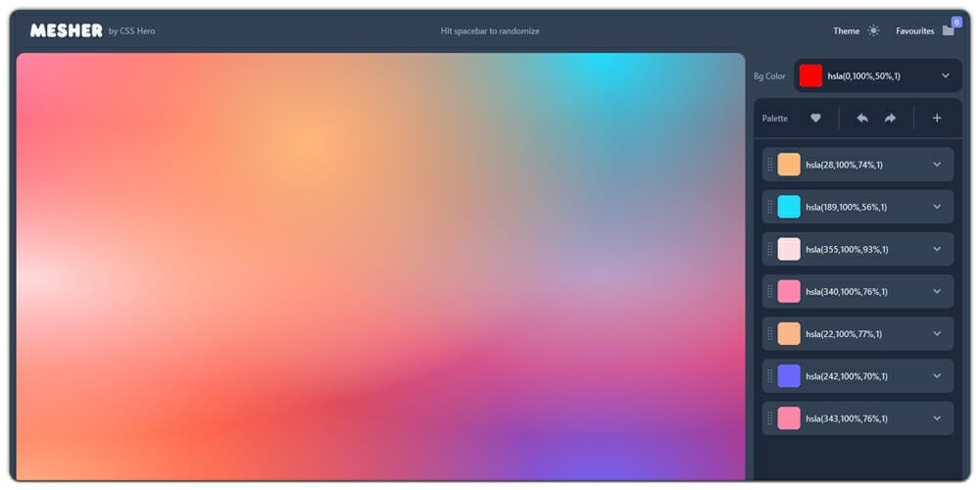Add a new color with plus icon
This screenshot has height=490, width=980.
tap(937, 119)
